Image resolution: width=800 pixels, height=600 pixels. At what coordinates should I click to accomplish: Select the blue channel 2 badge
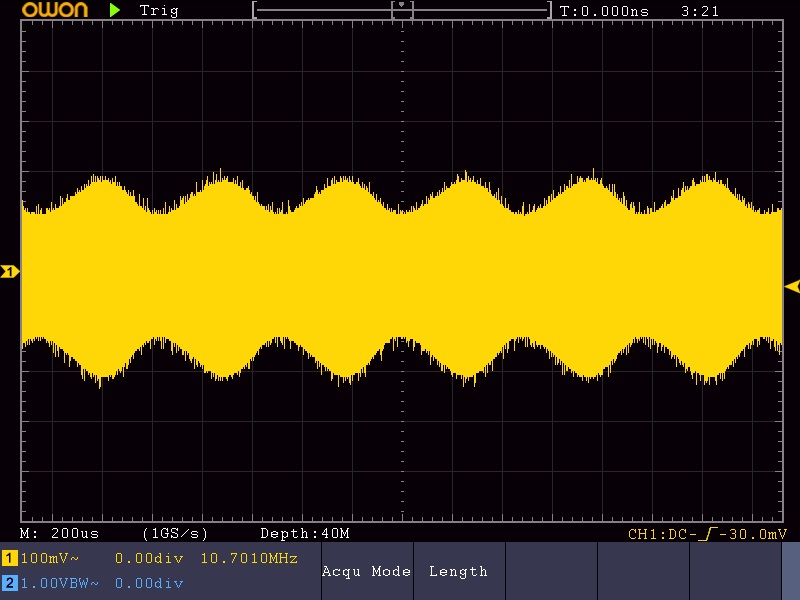point(9,583)
